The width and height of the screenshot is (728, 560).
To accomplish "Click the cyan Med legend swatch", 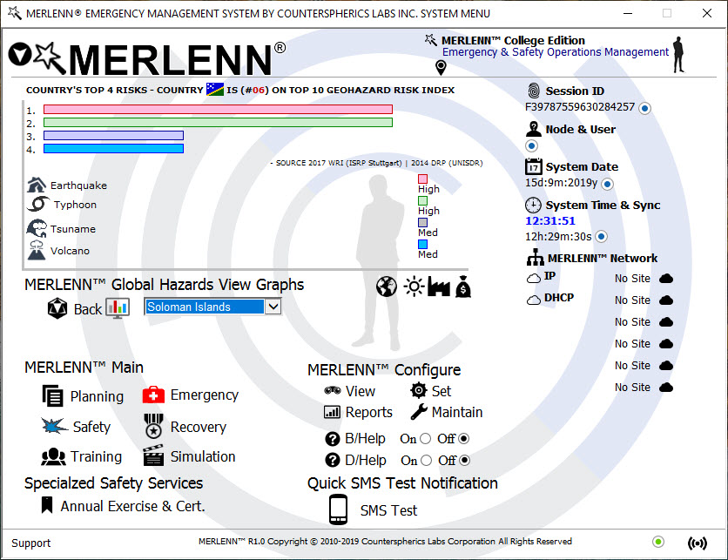I will [x=422, y=244].
